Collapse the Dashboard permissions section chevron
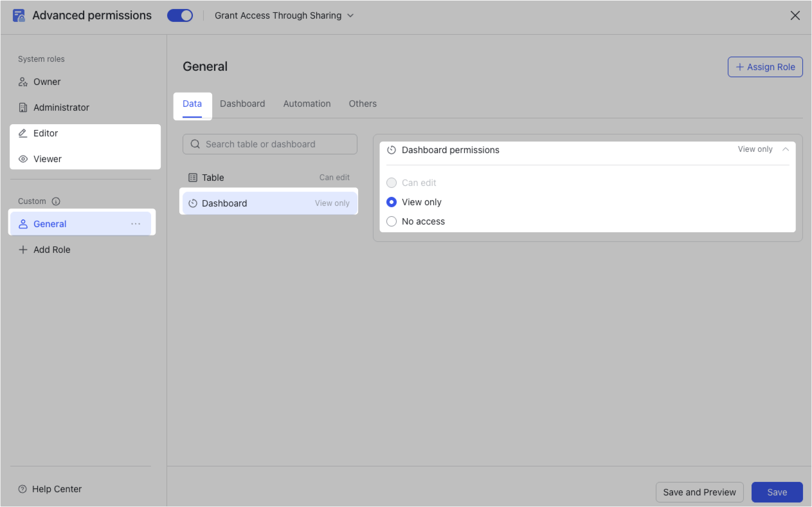The height and width of the screenshot is (507, 812). tap(785, 149)
